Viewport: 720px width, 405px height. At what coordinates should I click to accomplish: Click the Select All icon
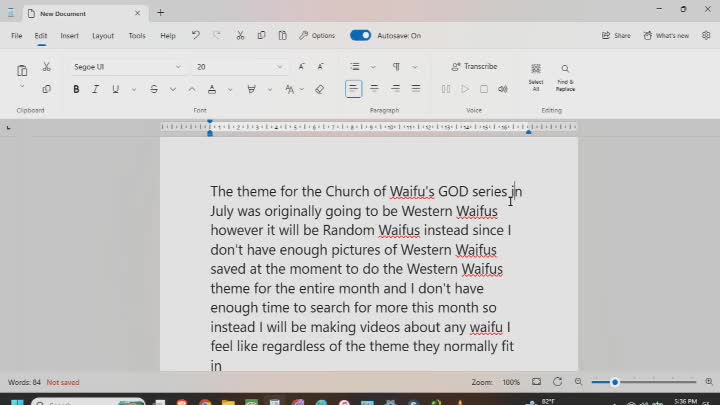click(536, 77)
